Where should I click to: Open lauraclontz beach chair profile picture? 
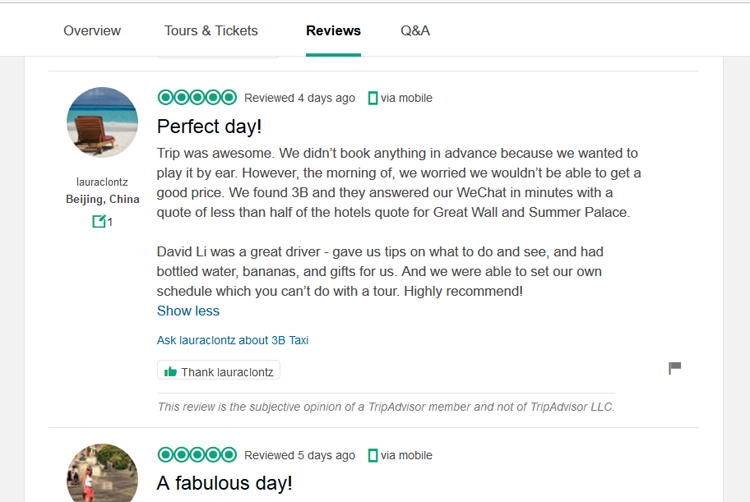[102, 122]
